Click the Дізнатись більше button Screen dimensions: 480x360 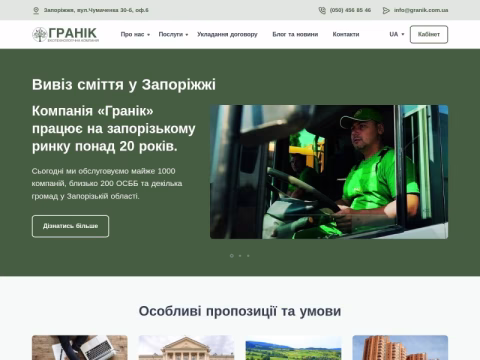70,226
